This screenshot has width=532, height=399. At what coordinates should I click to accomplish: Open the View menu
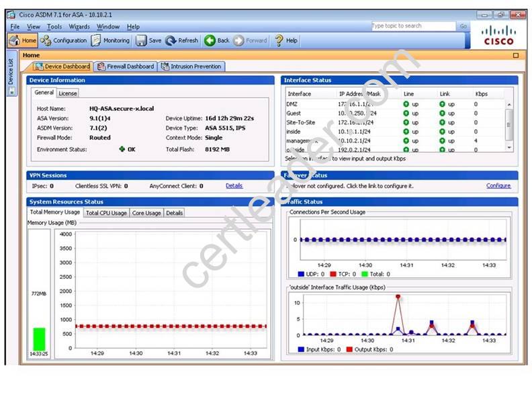tap(34, 26)
